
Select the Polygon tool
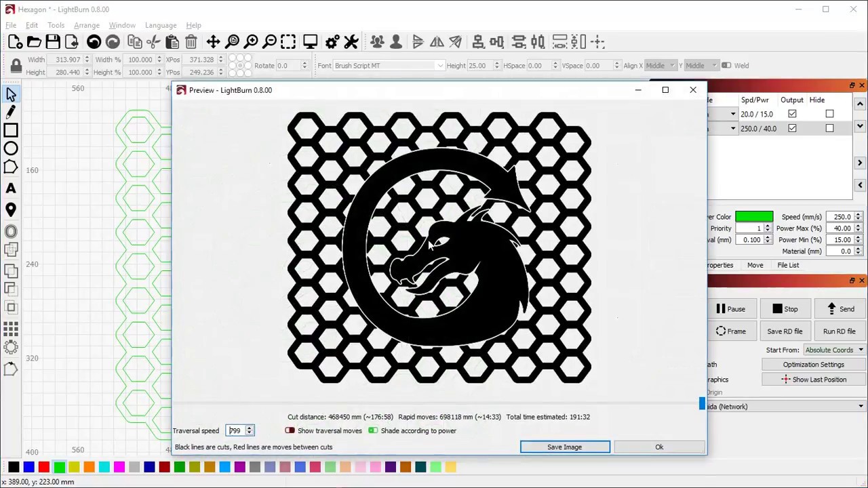pyautogui.click(x=11, y=167)
